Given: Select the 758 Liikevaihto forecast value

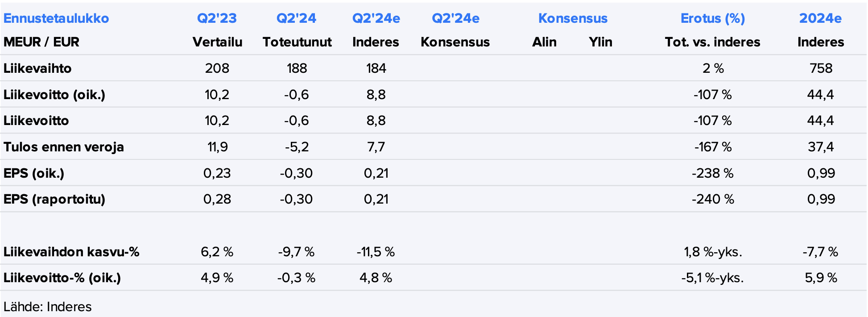Looking at the screenshot, I should [x=821, y=68].
